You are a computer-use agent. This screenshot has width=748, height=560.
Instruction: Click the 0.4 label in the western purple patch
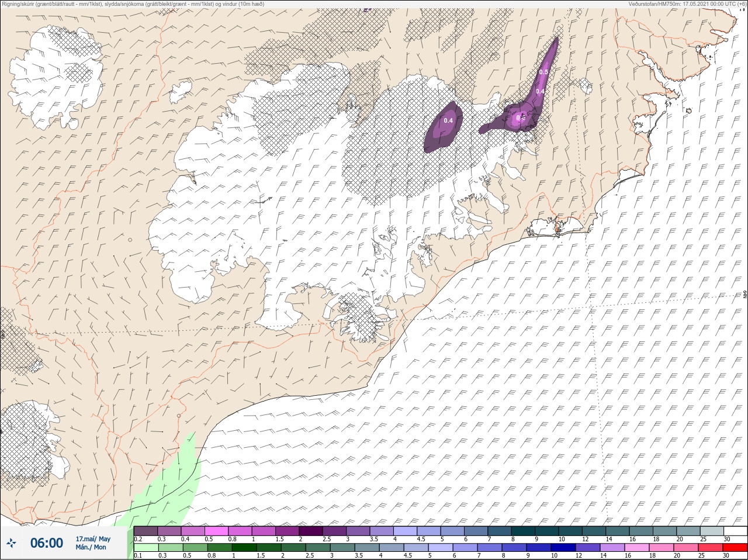448,120
